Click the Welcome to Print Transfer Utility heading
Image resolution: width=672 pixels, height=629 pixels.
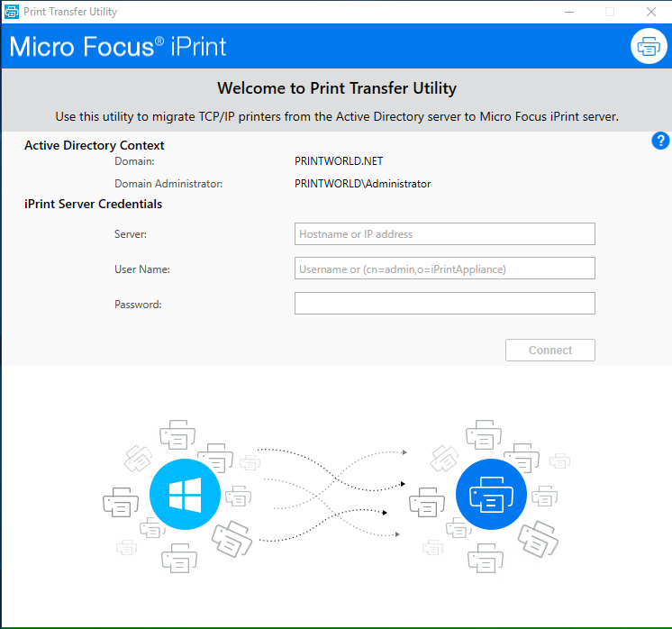coord(336,88)
